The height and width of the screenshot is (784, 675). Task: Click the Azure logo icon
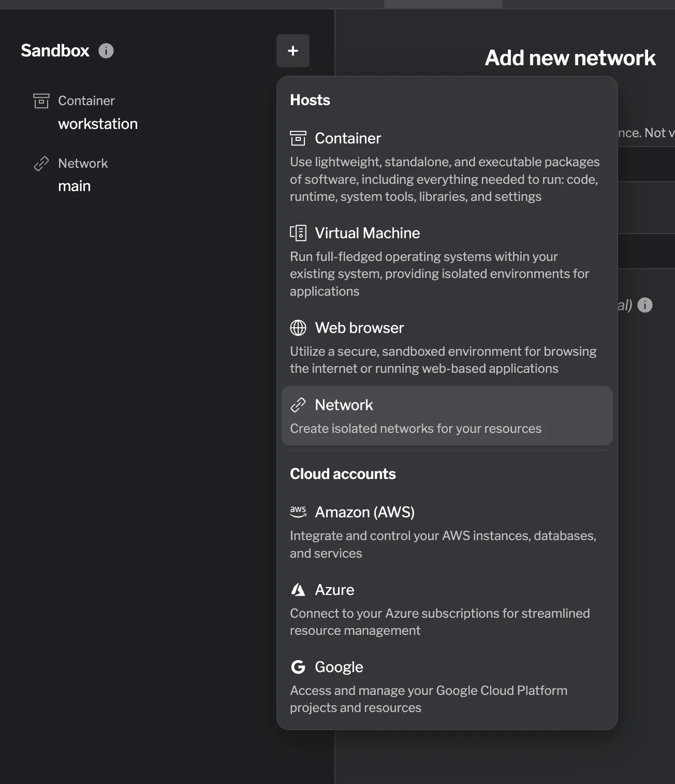[x=298, y=589]
